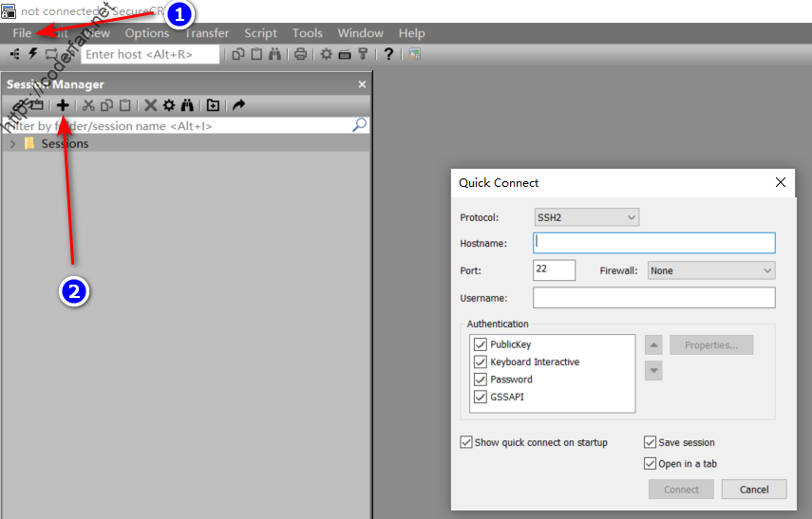Viewport: 812px width, 519px height.
Task: Click the Print icon in main toolbar
Action: (300, 54)
